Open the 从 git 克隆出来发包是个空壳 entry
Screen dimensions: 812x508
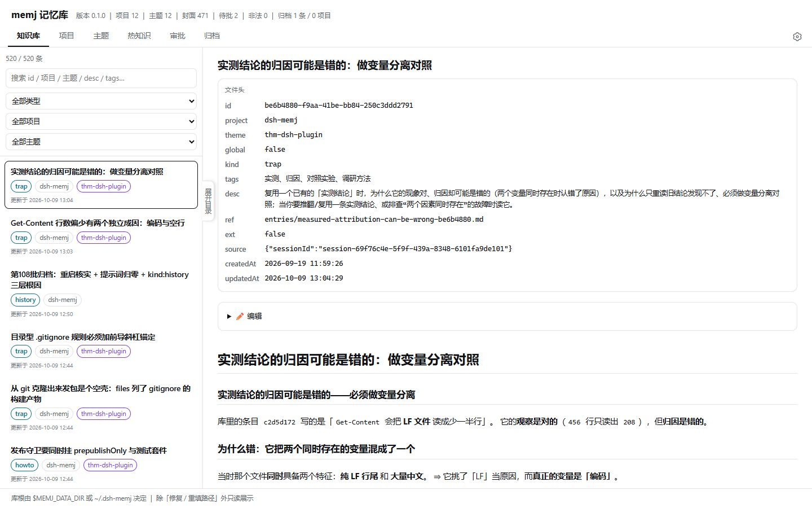tap(101, 407)
